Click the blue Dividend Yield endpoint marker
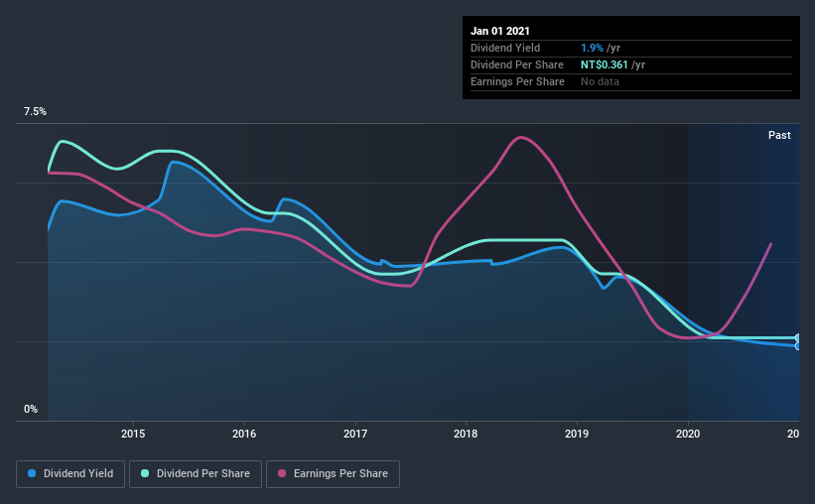 pos(798,346)
